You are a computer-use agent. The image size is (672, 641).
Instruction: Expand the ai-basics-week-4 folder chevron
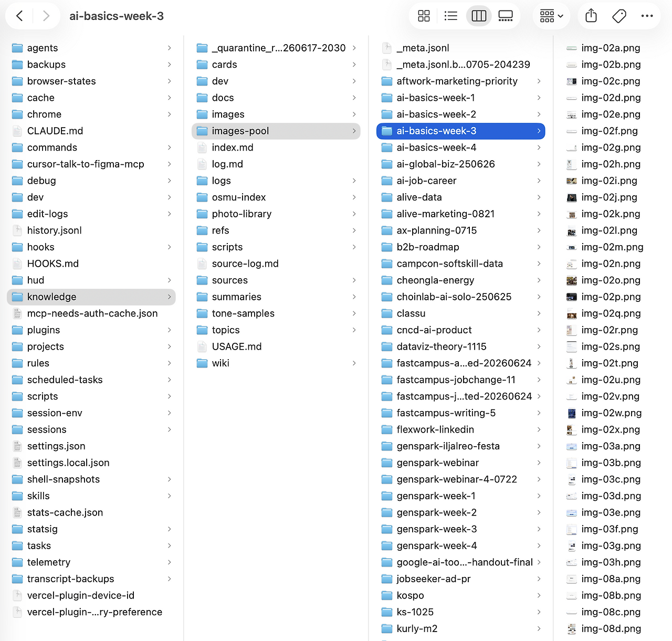coord(539,148)
